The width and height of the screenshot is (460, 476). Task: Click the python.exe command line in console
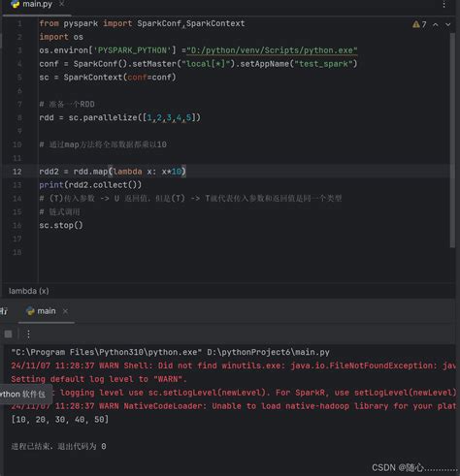coord(170,352)
